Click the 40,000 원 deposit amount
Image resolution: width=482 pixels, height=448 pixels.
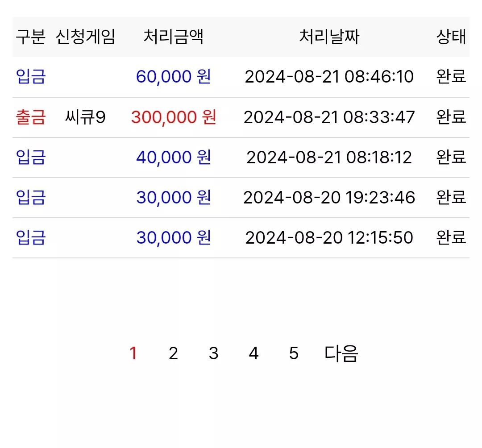tap(173, 158)
